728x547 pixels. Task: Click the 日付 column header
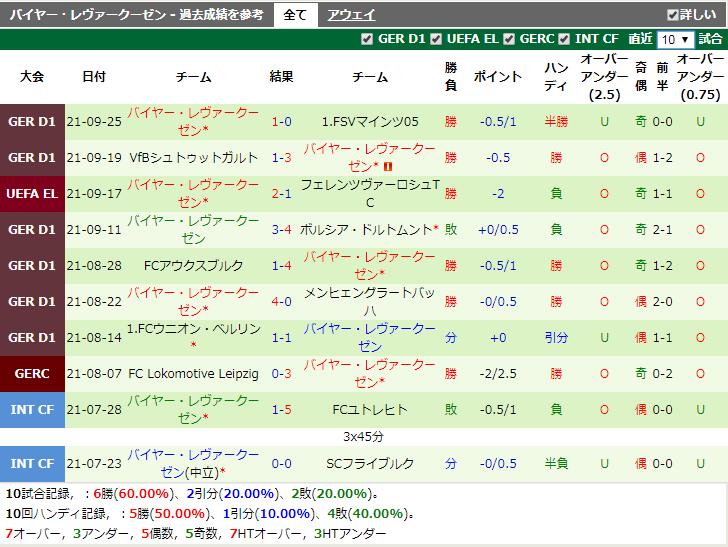94,76
